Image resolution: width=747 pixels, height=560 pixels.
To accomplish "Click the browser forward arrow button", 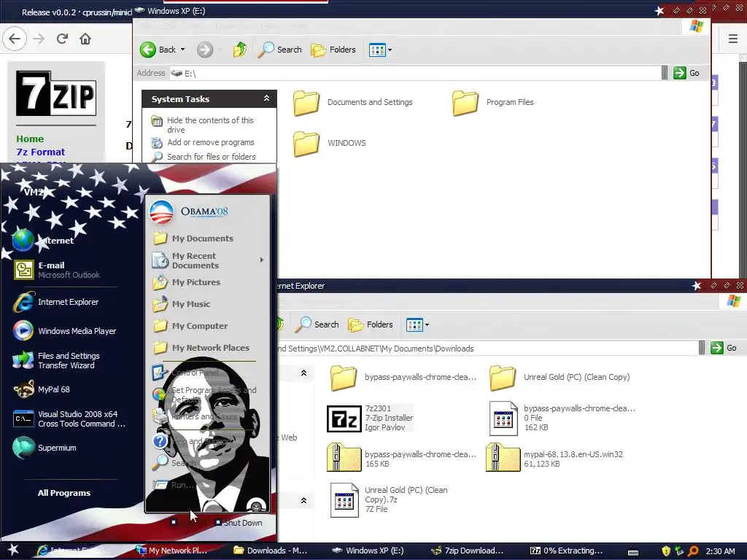I will click(x=39, y=39).
